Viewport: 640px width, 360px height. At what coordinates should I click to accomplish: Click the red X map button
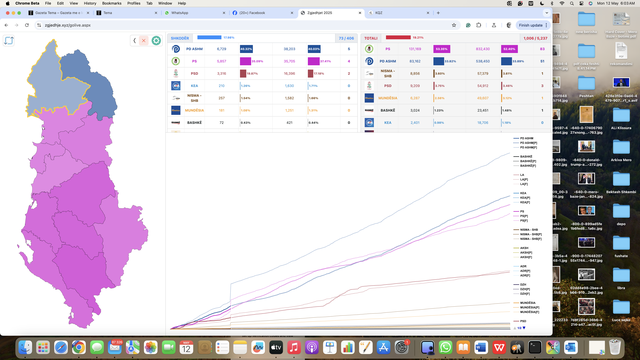click(x=144, y=40)
